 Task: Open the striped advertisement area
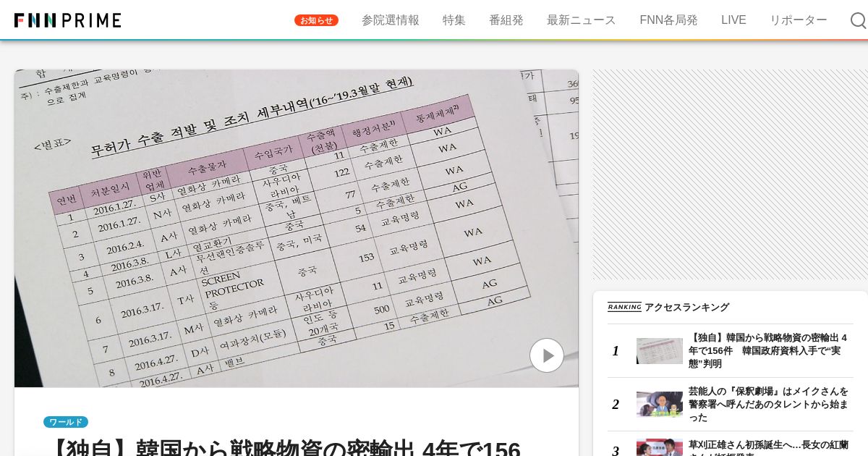click(x=731, y=174)
